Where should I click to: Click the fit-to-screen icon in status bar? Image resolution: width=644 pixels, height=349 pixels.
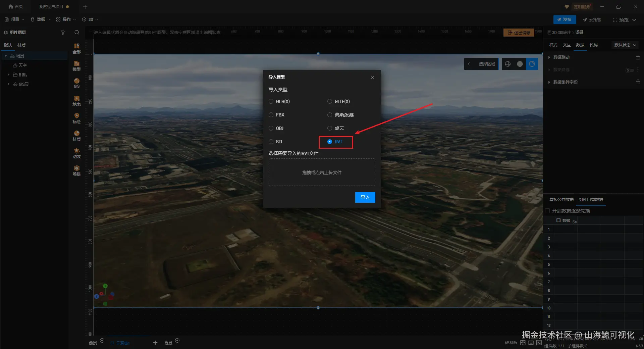[x=523, y=343]
